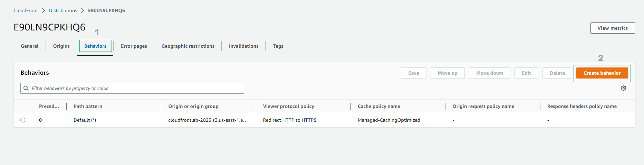This screenshot has height=165, width=644.
Task: Open the Origins tab
Action: coord(61,46)
